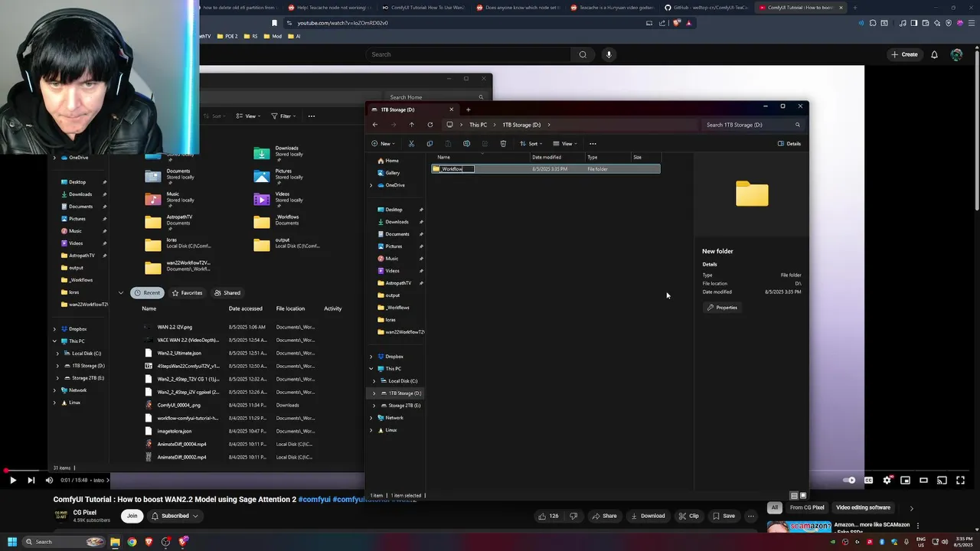Image resolution: width=980 pixels, height=551 pixels.
Task: Open YouTube notifications bell
Action: pos(934,54)
